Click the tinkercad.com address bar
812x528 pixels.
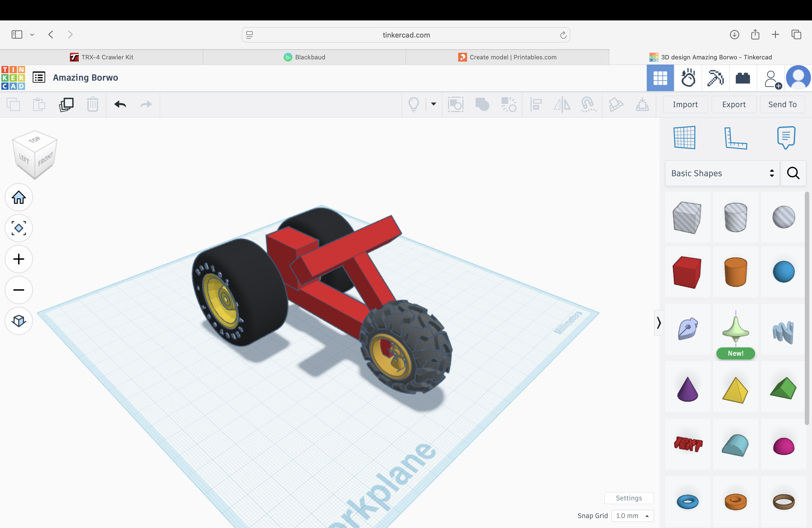coord(406,35)
